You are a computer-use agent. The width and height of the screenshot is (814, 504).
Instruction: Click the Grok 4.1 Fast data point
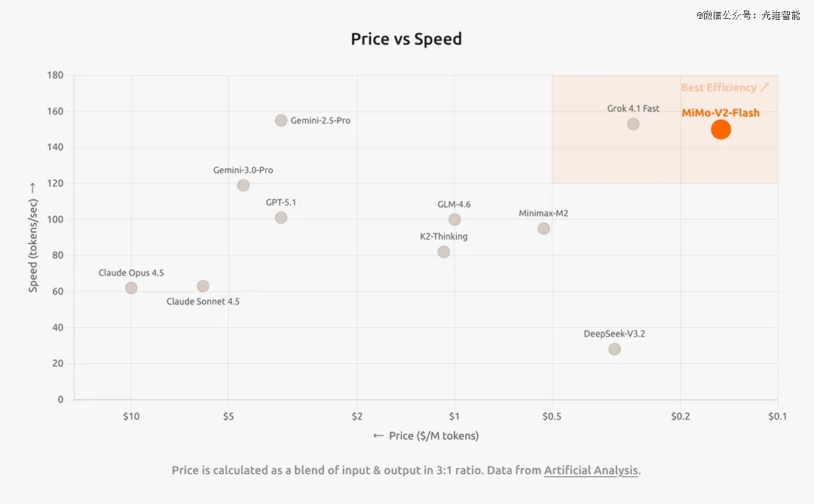click(x=633, y=124)
